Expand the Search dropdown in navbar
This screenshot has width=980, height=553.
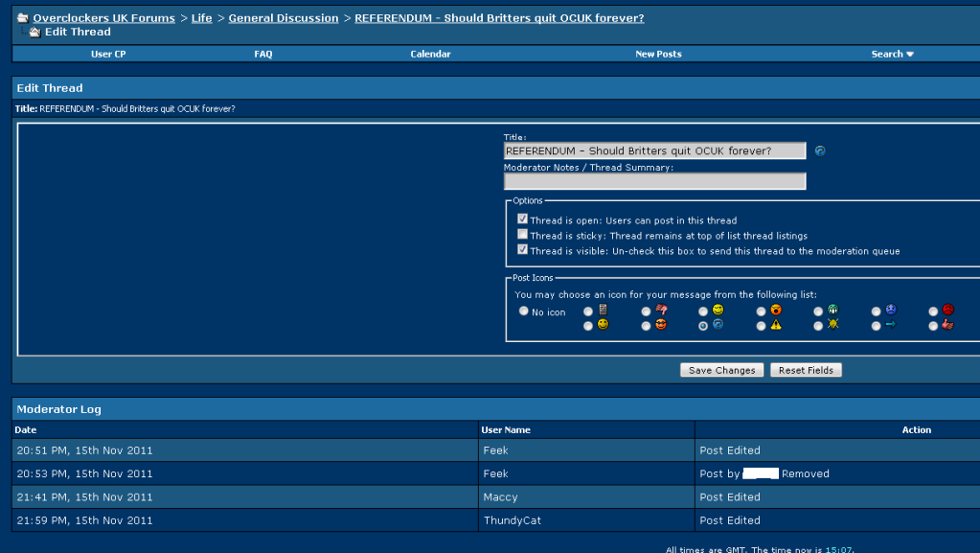click(892, 55)
